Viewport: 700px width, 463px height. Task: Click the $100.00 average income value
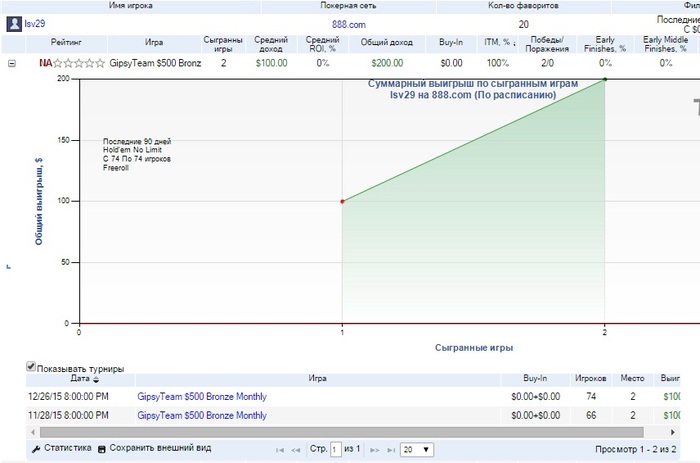pos(271,63)
